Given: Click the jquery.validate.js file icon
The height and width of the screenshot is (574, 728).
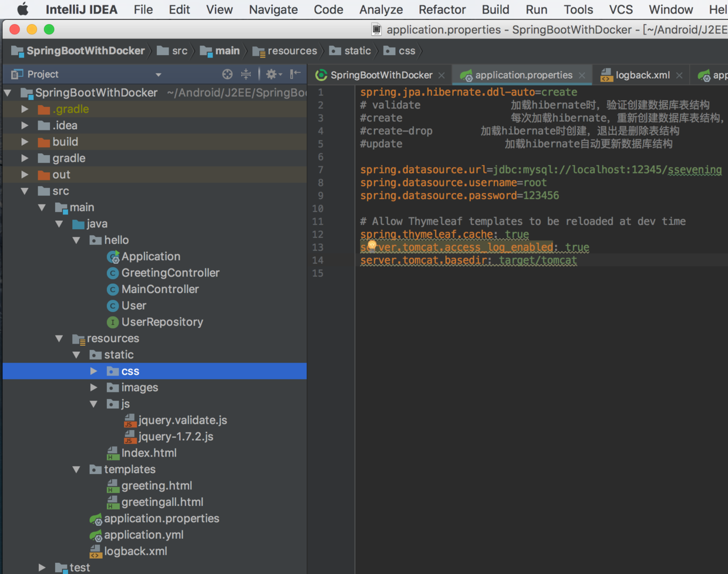Looking at the screenshot, I should [x=130, y=421].
